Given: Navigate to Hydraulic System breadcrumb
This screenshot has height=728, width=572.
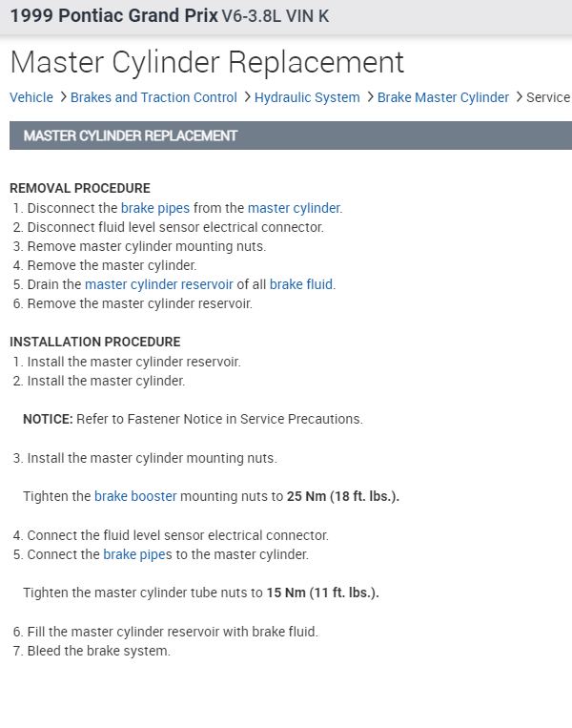Looking at the screenshot, I should tap(307, 97).
